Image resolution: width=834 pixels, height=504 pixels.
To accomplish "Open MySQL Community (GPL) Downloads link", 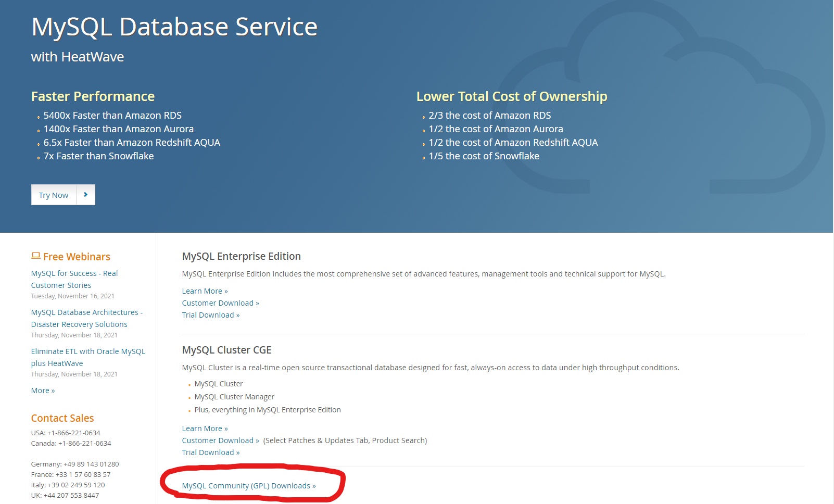I will (x=249, y=486).
